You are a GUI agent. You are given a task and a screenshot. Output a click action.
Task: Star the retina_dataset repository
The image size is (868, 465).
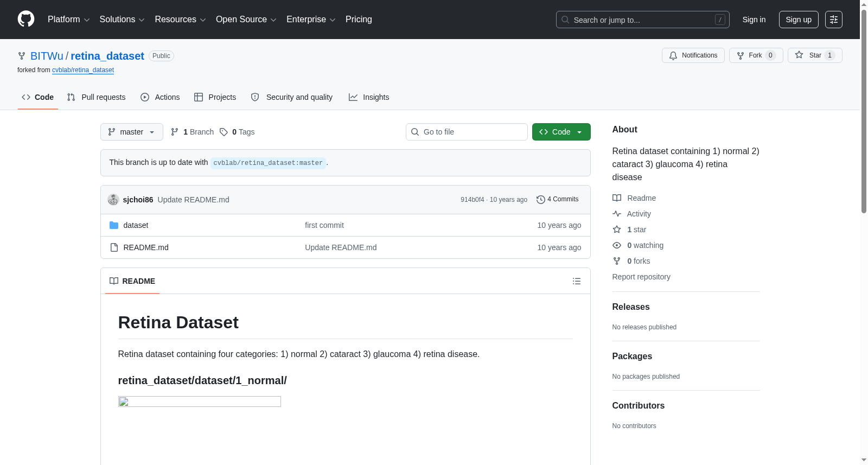tap(815, 55)
